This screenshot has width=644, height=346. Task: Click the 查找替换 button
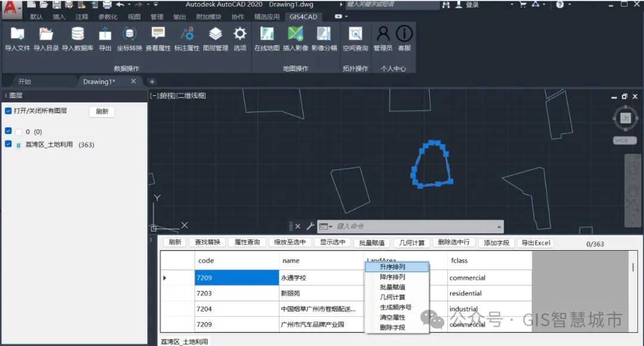pos(208,242)
